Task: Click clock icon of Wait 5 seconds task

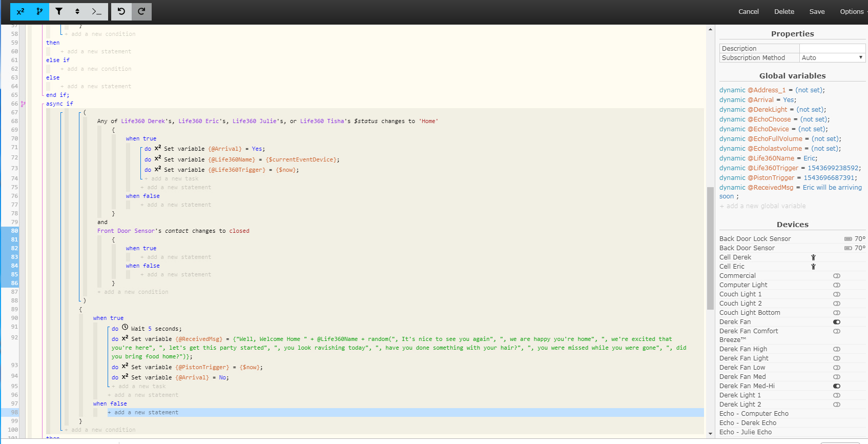Action: coord(125,327)
